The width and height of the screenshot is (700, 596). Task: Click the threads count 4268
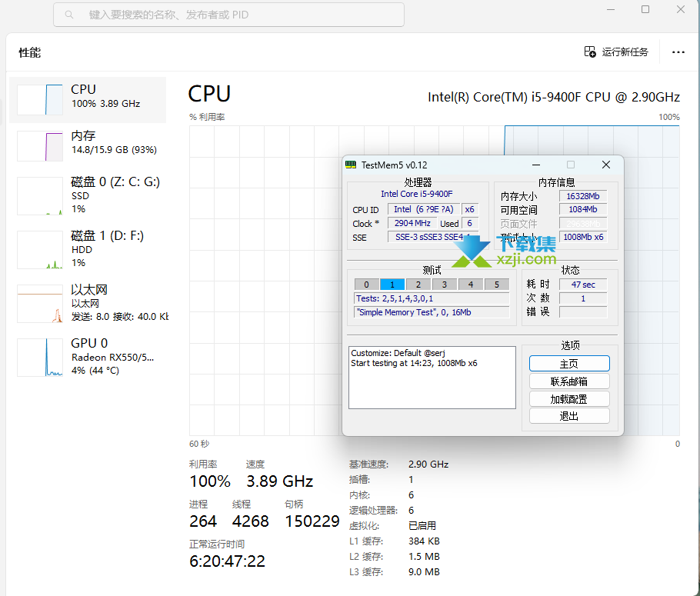[251, 521]
